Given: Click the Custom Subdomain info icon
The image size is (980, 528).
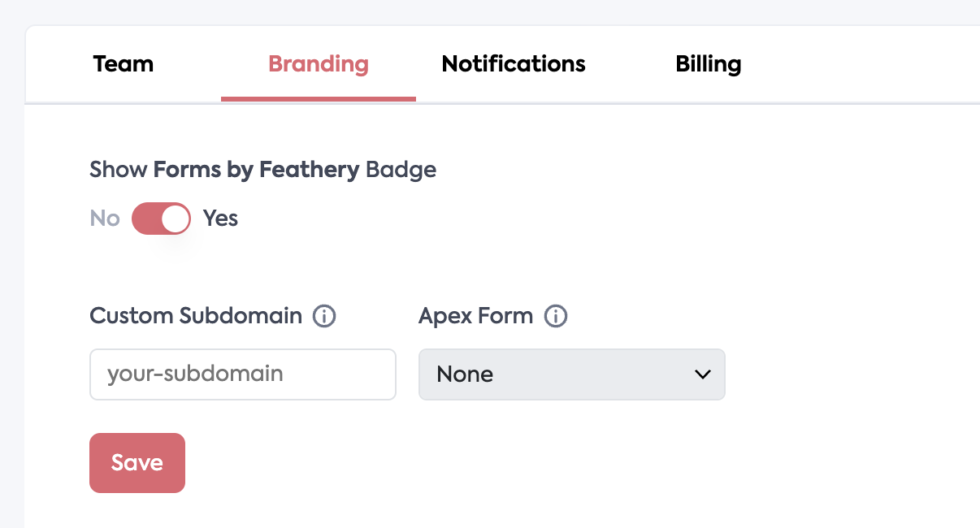Looking at the screenshot, I should pyautogui.click(x=324, y=316).
